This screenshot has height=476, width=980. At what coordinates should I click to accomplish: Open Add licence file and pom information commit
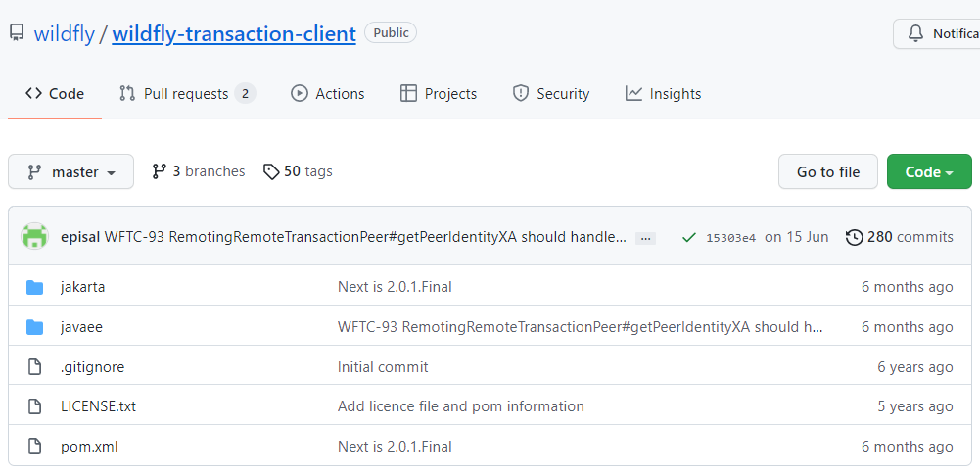pyautogui.click(x=460, y=406)
